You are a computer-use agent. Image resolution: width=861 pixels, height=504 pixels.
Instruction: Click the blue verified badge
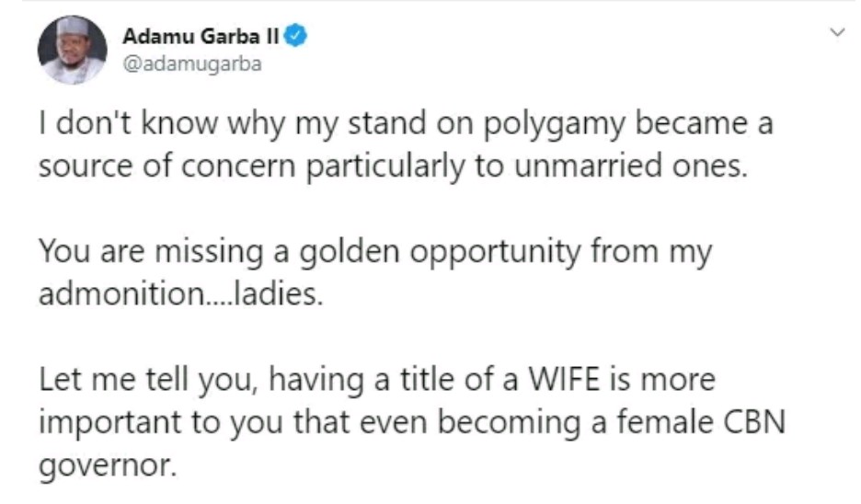click(x=296, y=37)
